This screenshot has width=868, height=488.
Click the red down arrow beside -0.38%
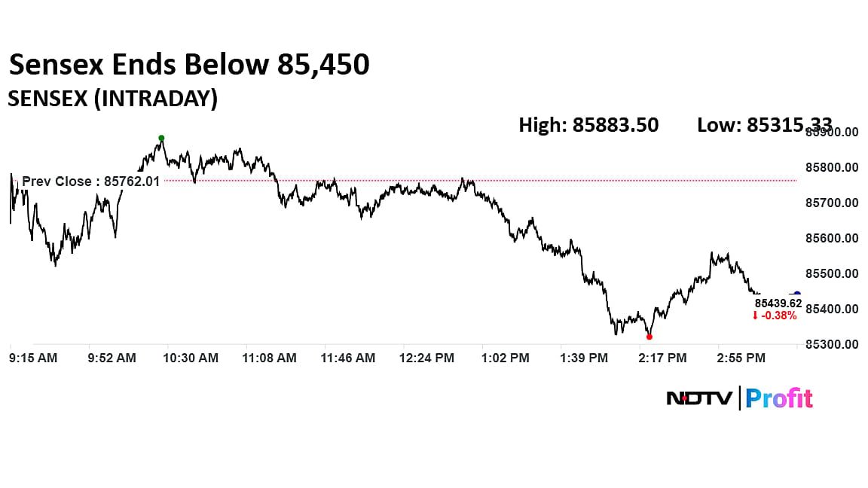pyautogui.click(x=755, y=316)
